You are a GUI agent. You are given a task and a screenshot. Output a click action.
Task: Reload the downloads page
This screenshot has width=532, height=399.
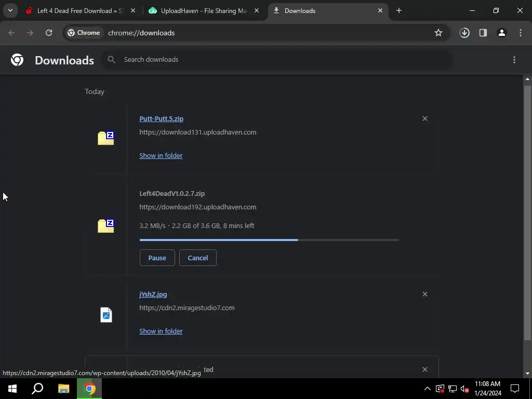click(x=49, y=33)
